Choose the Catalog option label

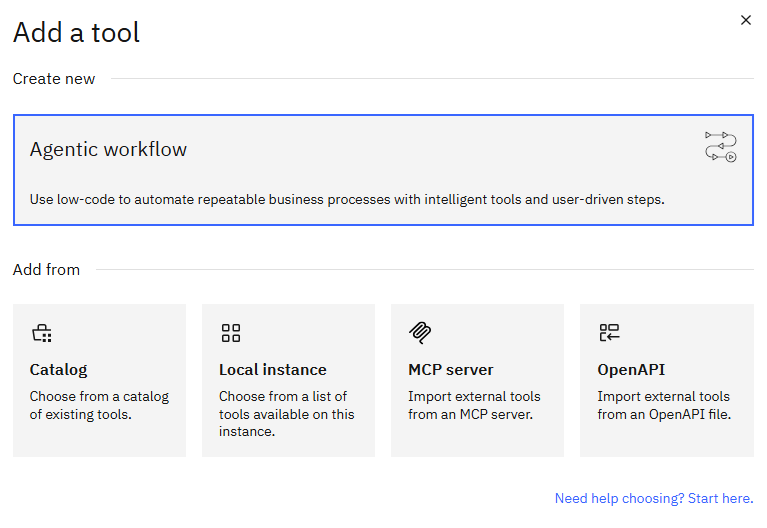click(58, 369)
